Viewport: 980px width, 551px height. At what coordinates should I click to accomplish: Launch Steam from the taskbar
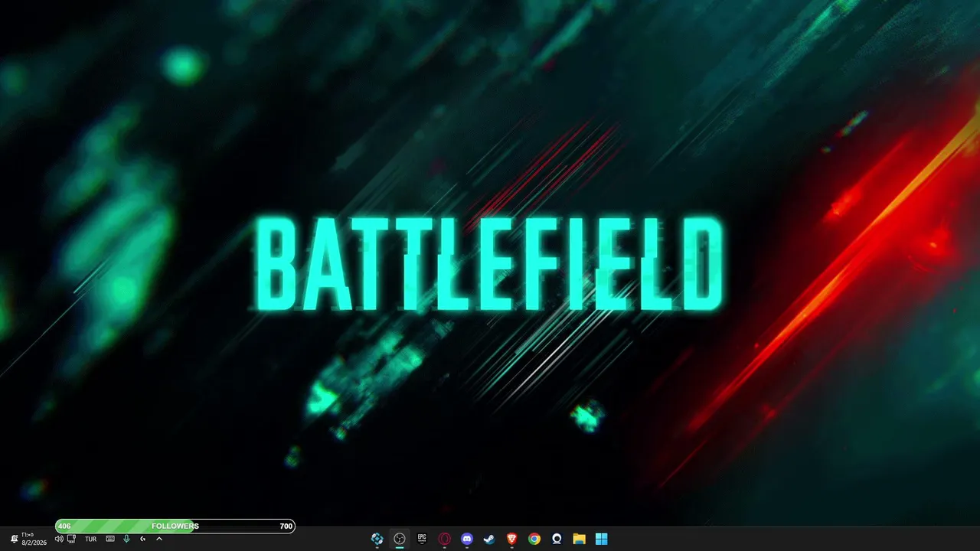(x=489, y=539)
